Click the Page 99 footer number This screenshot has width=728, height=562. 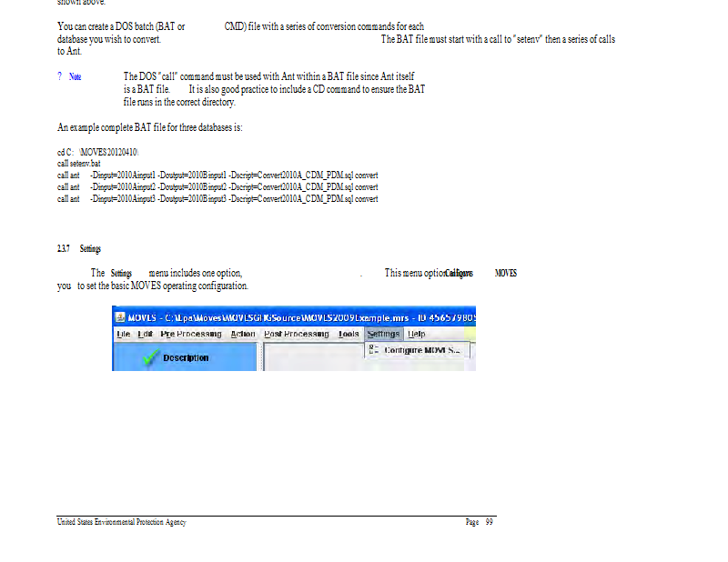click(480, 522)
